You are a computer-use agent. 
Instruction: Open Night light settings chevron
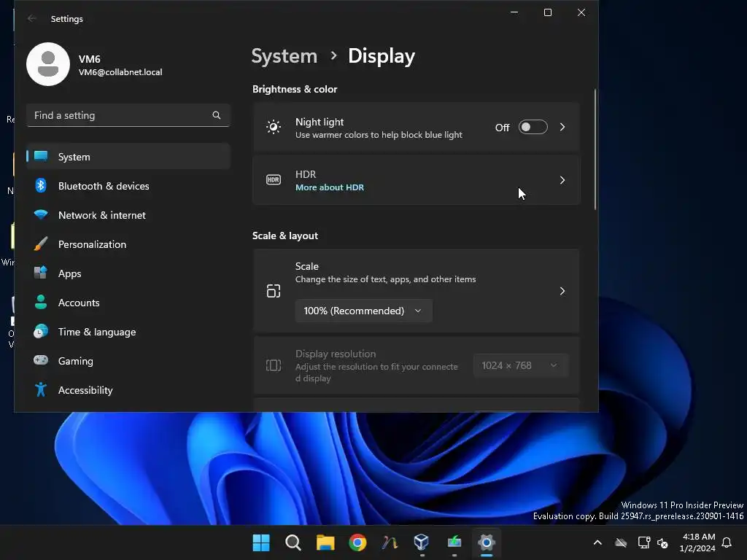562,127
